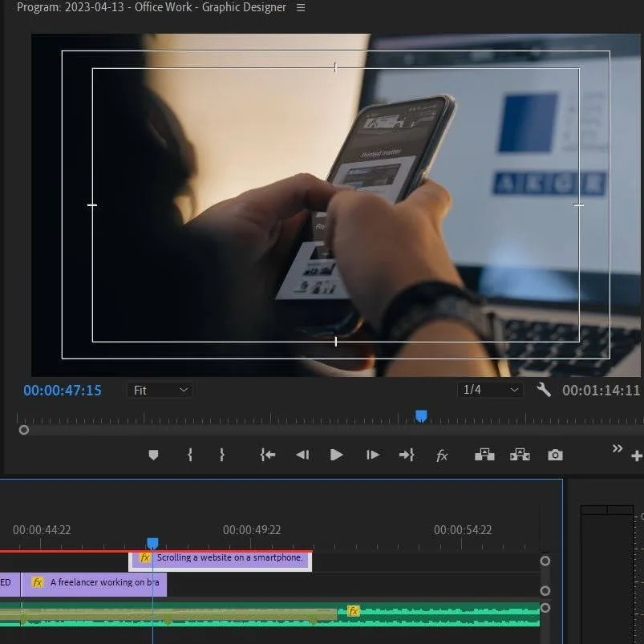Click the Mark In bracket icon
This screenshot has height=644, width=644.
190,455
